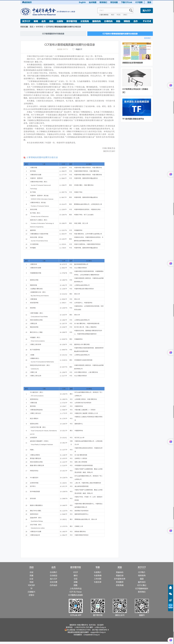Click the 下载CCFLink link
Viewport: 174px width, 644px height.
(127, 2)
